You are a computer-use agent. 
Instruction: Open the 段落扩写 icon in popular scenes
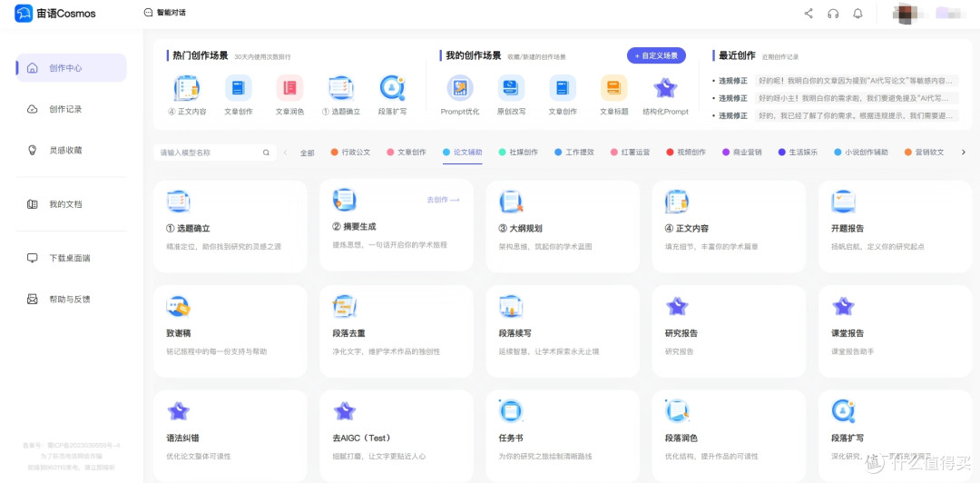[x=392, y=88]
